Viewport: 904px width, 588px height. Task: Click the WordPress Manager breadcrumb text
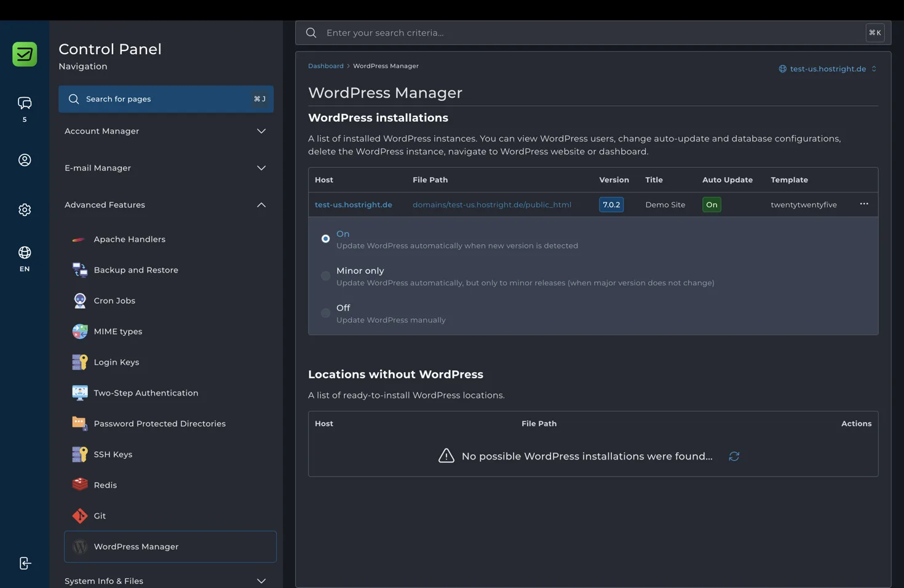click(386, 66)
